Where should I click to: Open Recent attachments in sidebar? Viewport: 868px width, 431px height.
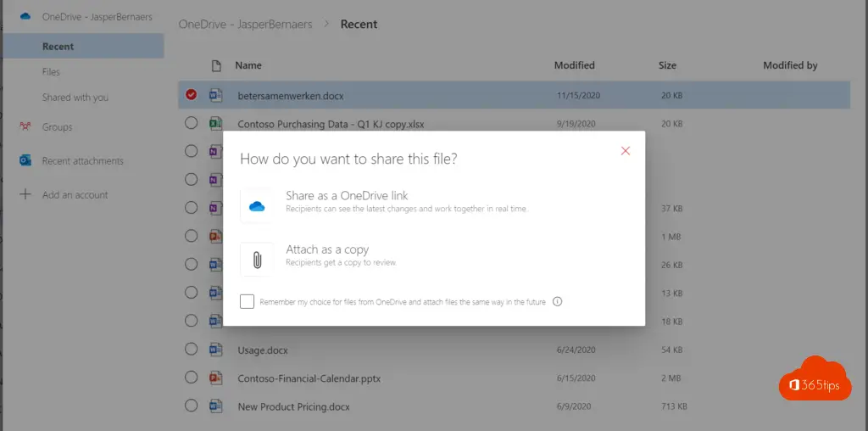(82, 161)
